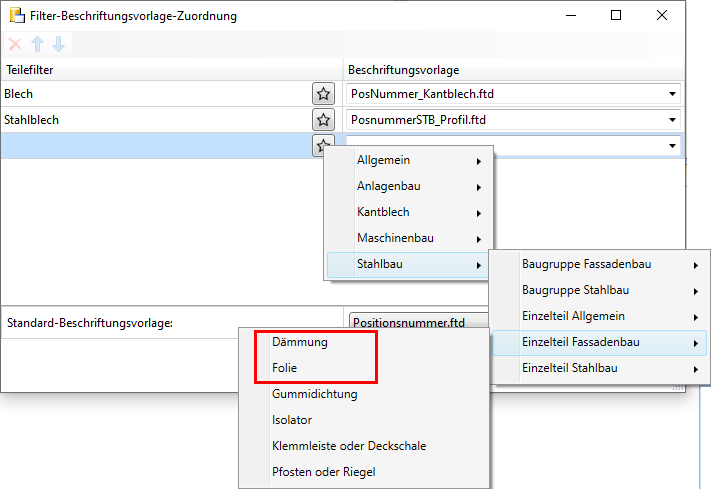Choose the Folie template
This screenshot has width=711, height=489.
pos(364,368)
